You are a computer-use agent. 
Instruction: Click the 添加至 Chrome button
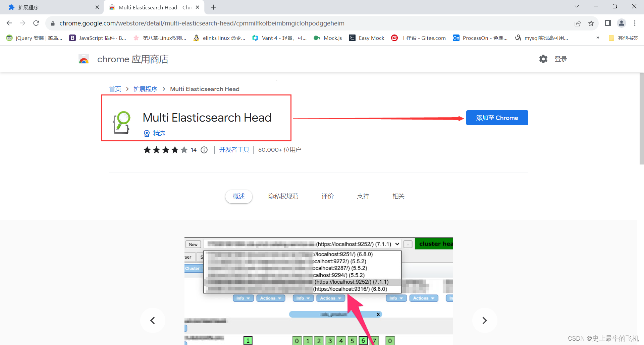click(x=497, y=118)
